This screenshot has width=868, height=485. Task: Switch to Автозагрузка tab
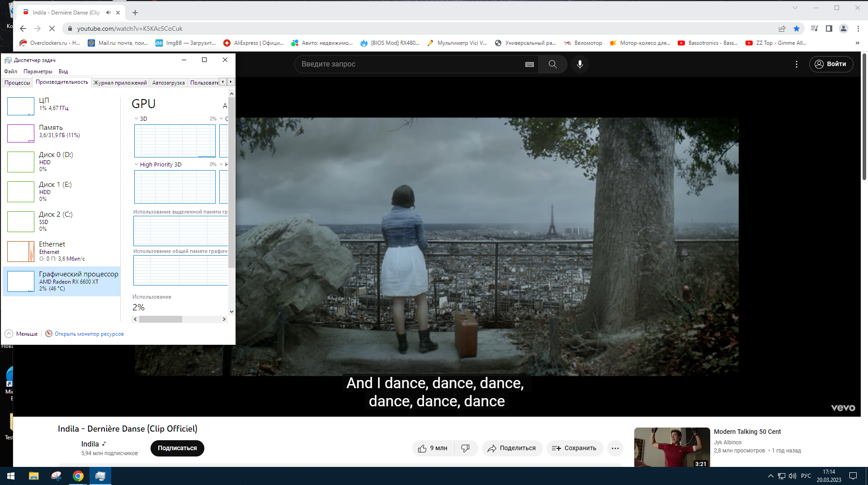point(168,83)
